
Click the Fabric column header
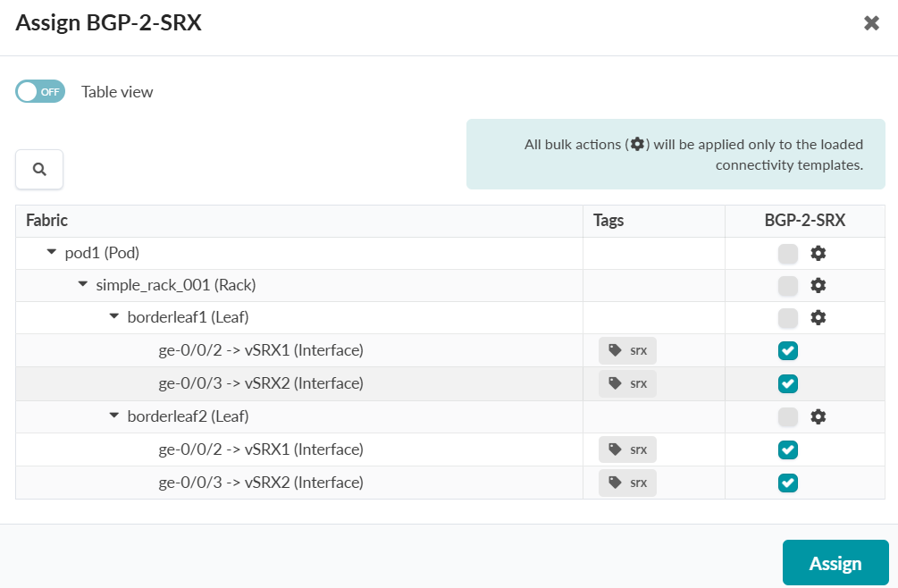pyautogui.click(x=46, y=220)
